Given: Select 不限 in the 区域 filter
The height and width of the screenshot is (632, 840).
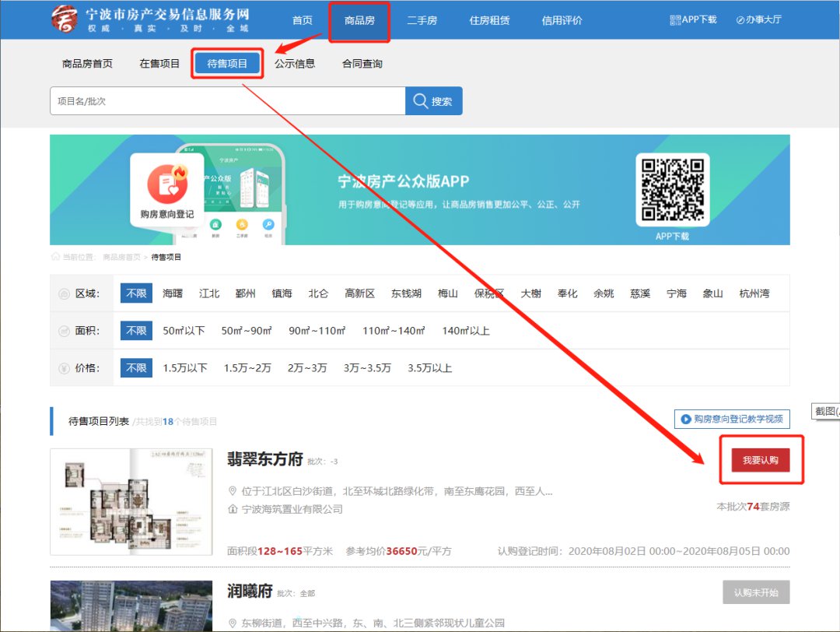Looking at the screenshot, I should tap(136, 293).
